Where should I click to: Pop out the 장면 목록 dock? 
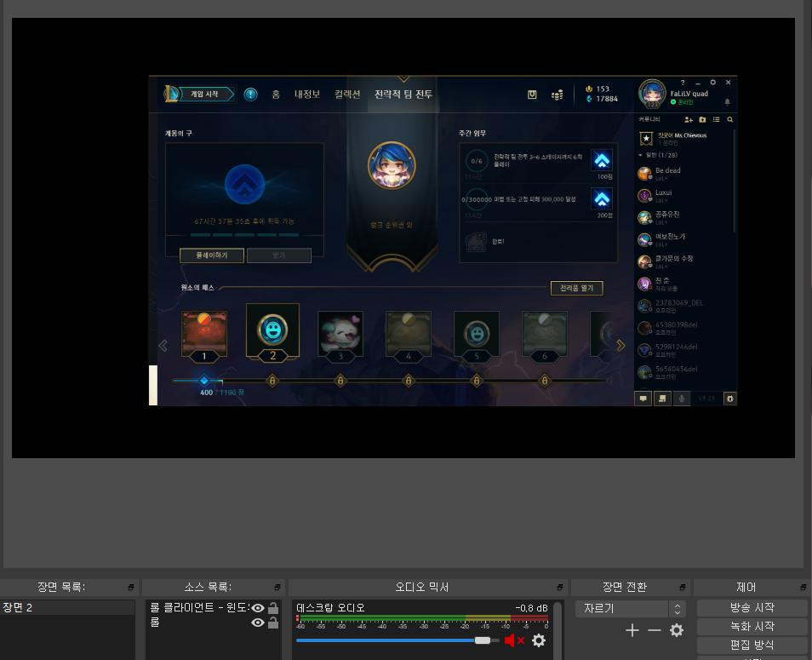(131, 587)
